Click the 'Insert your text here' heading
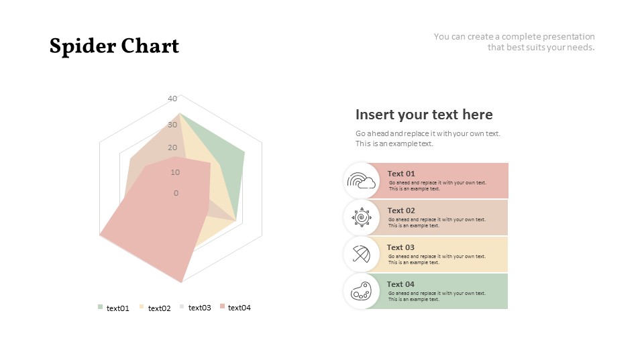 click(424, 115)
